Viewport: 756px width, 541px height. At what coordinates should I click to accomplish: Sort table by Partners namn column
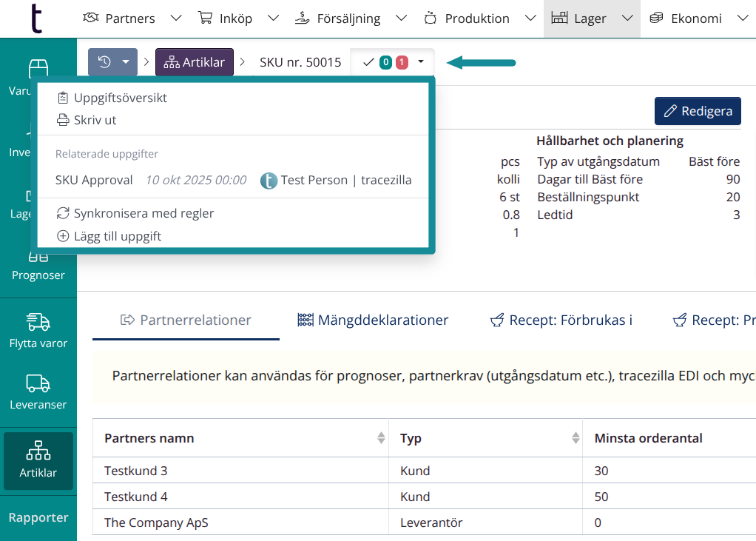pos(381,438)
